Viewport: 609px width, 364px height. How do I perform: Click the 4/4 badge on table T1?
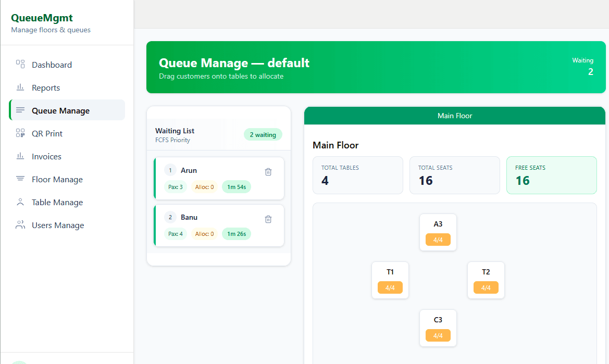tap(390, 287)
